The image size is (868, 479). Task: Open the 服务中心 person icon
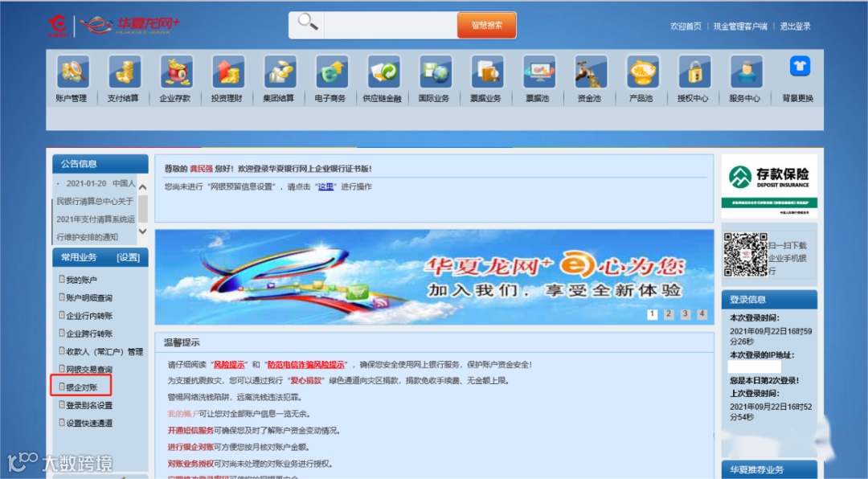[x=746, y=72]
